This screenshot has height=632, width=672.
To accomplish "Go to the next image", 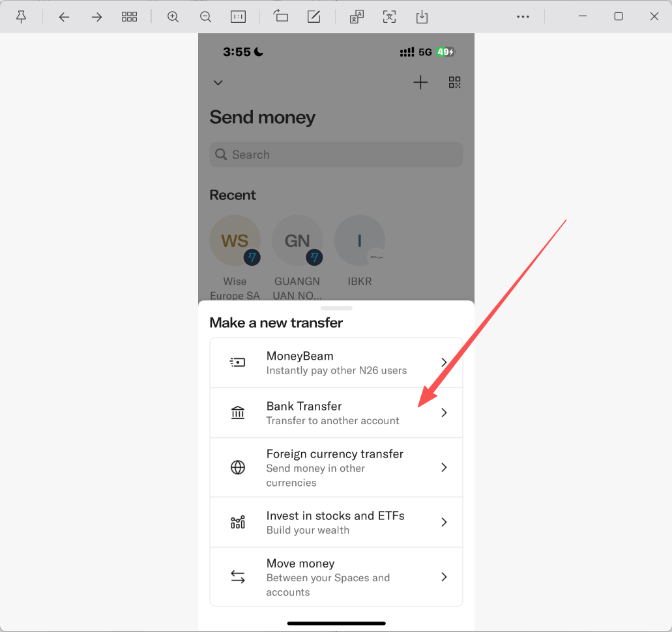I will (x=97, y=17).
